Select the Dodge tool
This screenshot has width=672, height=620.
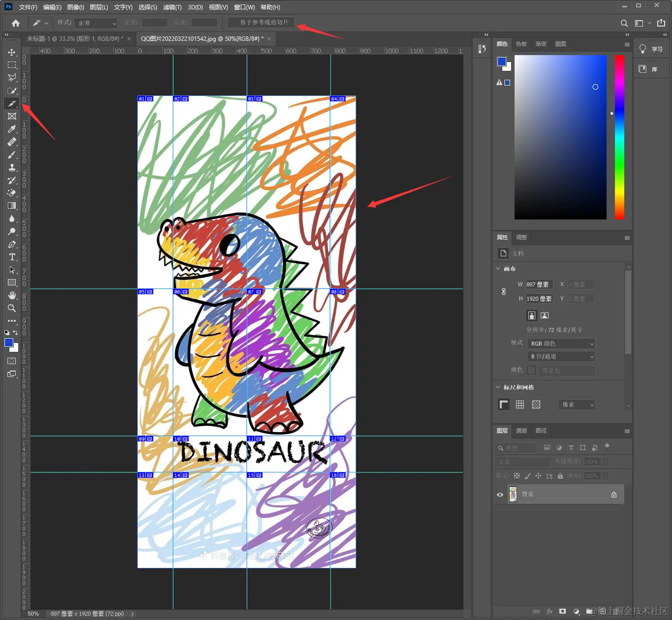(x=12, y=231)
